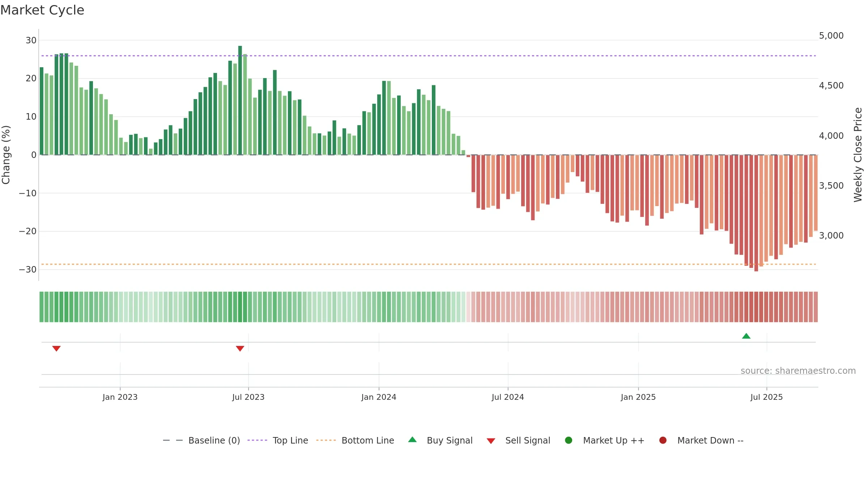Toggle the Baseline (0) legend entry

click(201, 441)
